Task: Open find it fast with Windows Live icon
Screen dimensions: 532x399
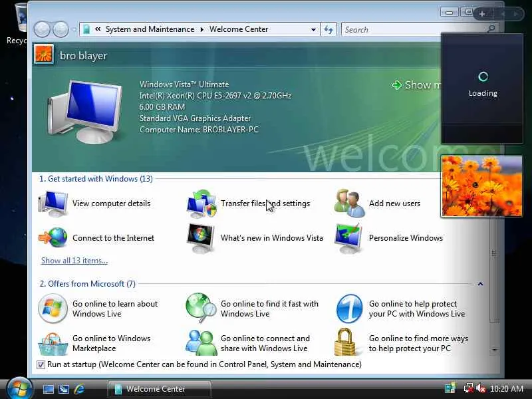Action: pyautogui.click(x=201, y=308)
